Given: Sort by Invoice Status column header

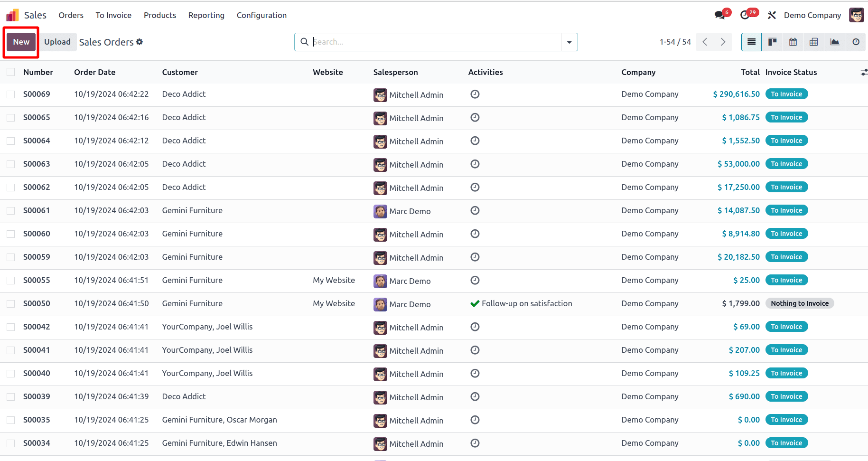Looking at the screenshot, I should (x=791, y=72).
